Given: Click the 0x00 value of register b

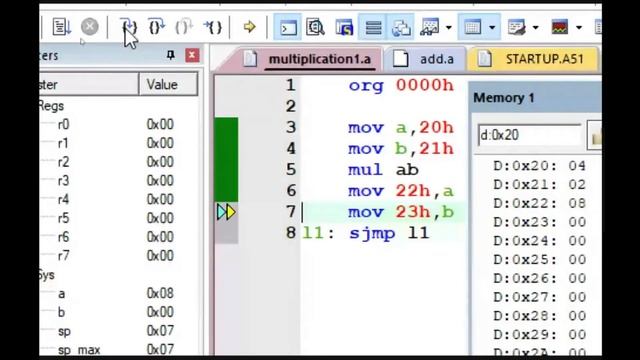Looking at the screenshot, I should click(160, 312).
